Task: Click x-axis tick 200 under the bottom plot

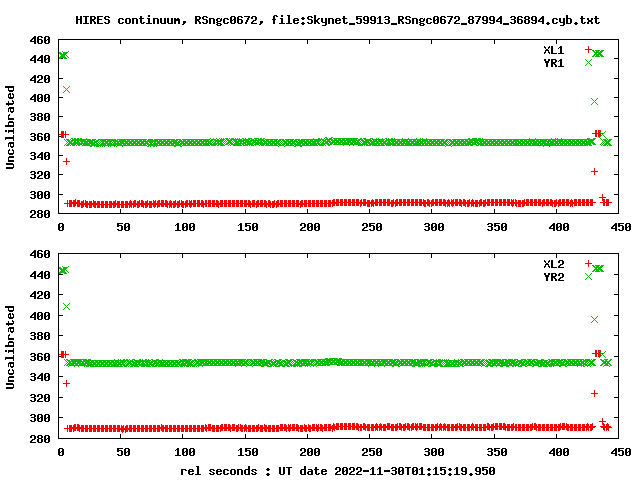Action: [310, 452]
